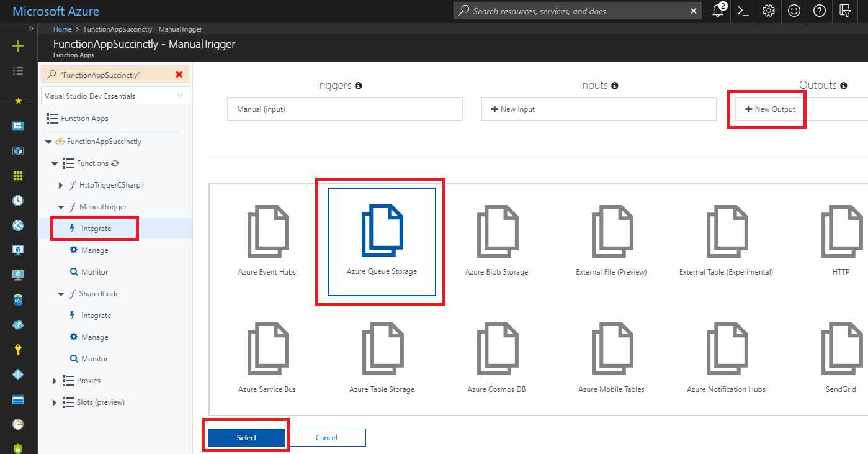
Task: Open the portal settings gear
Action: 768,11
